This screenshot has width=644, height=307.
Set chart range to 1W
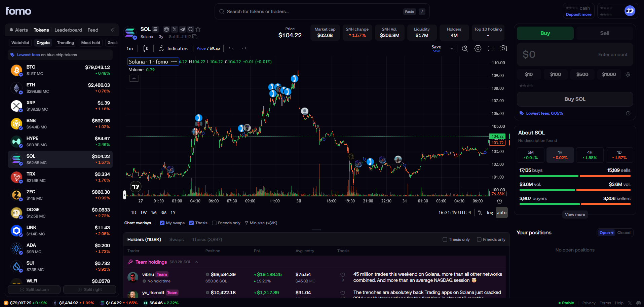144,213
